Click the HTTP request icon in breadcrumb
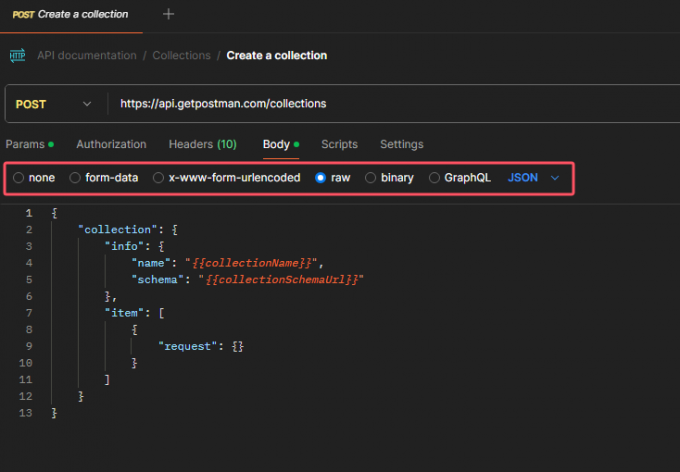This screenshot has height=472, width=680. [17, 56]
